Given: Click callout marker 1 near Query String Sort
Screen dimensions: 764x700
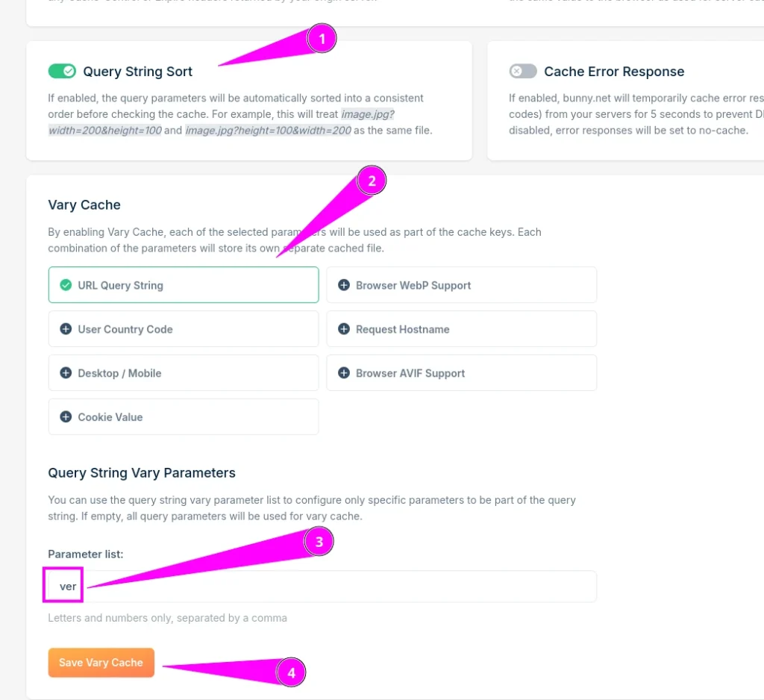Looking at the screenshot, I should click(322, 37).
